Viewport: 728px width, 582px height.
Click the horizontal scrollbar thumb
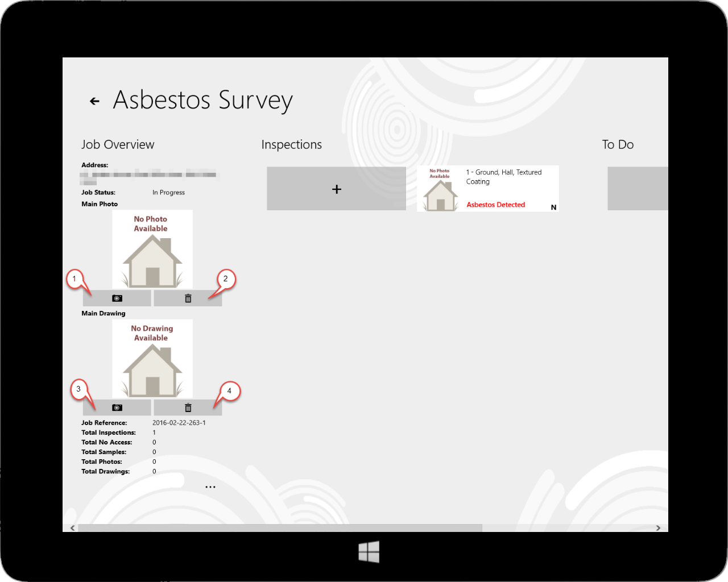click(280, 528)
